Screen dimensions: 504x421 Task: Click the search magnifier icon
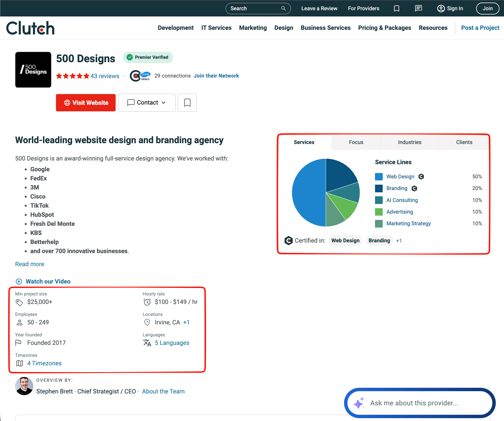click(x=283, y=9)
